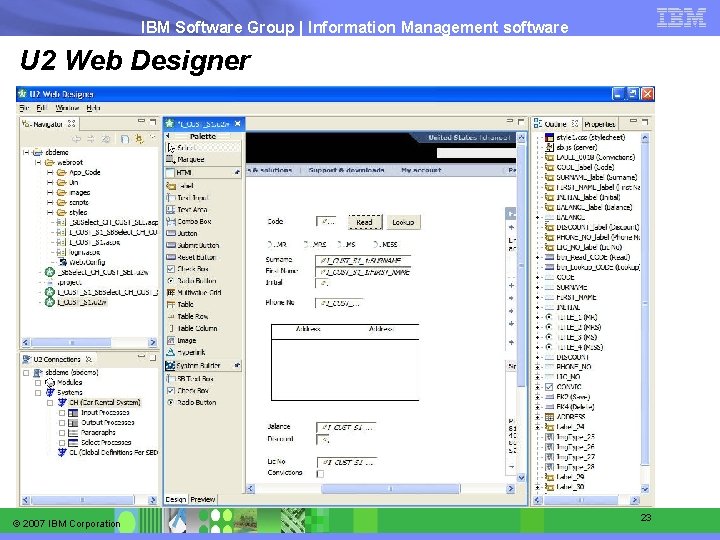Viewport: 720px width, 540px height.
Task: Switch to the Design tab
Action: pos(176,500)
